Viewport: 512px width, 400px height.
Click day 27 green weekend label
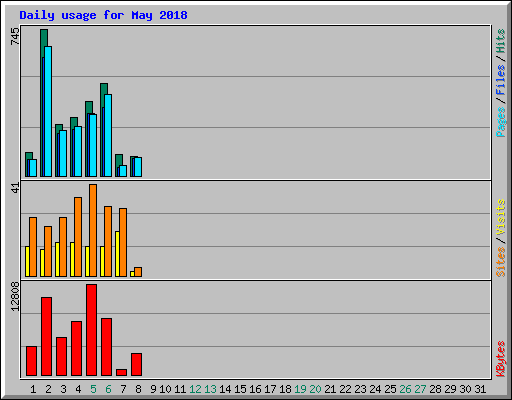(x=420, y=389)
